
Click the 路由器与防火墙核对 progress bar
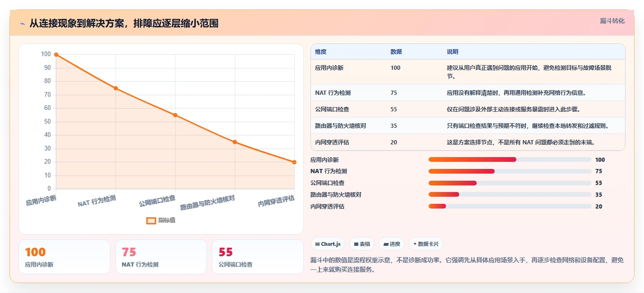pyautogui.click(x=510, y=194)
